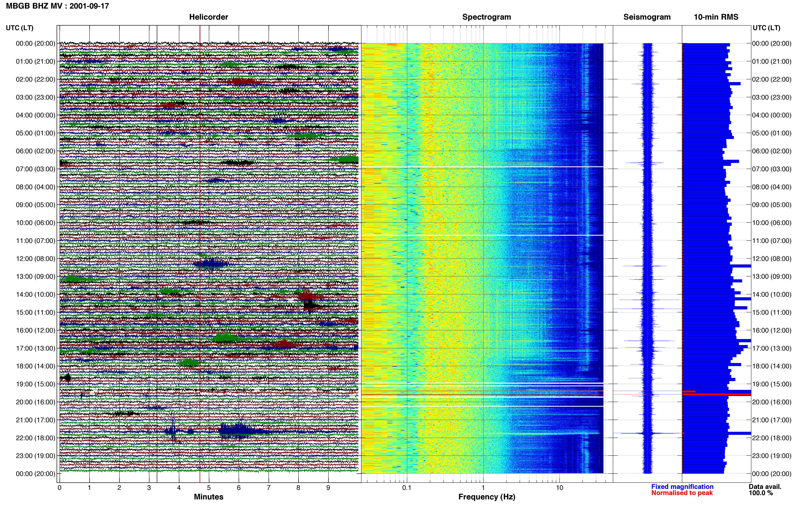Click the left '23:00 (19:00)' time label
The width and height of the screenshot is (812, 508).
click(36, 456)
